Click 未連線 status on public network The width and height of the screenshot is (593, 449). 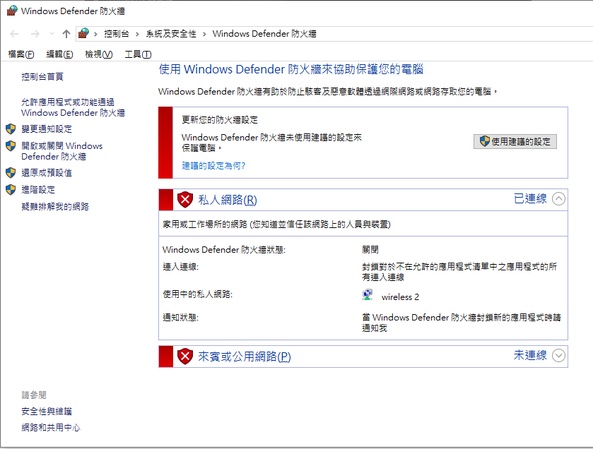pos(530,355)
